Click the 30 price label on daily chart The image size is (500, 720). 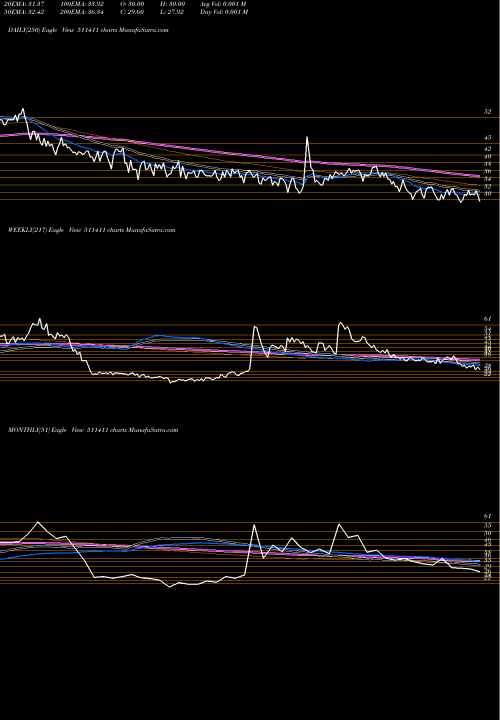tap(488, 194)
